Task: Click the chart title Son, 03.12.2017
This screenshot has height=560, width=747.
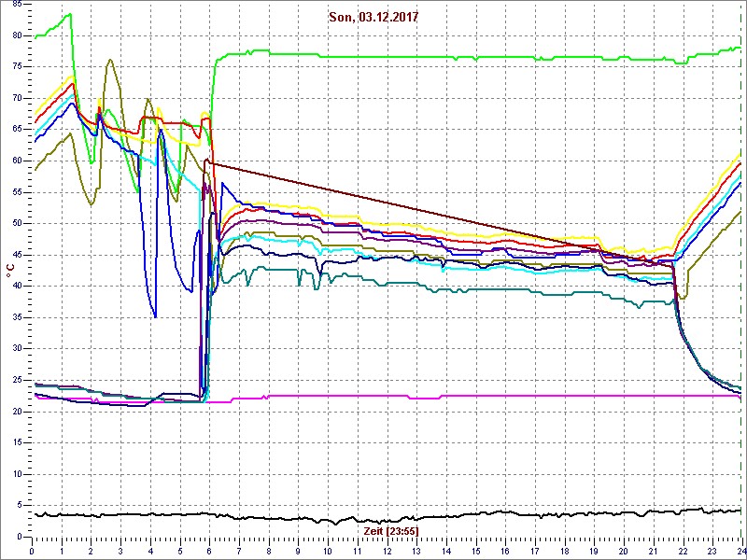Action: click(373, 18)
